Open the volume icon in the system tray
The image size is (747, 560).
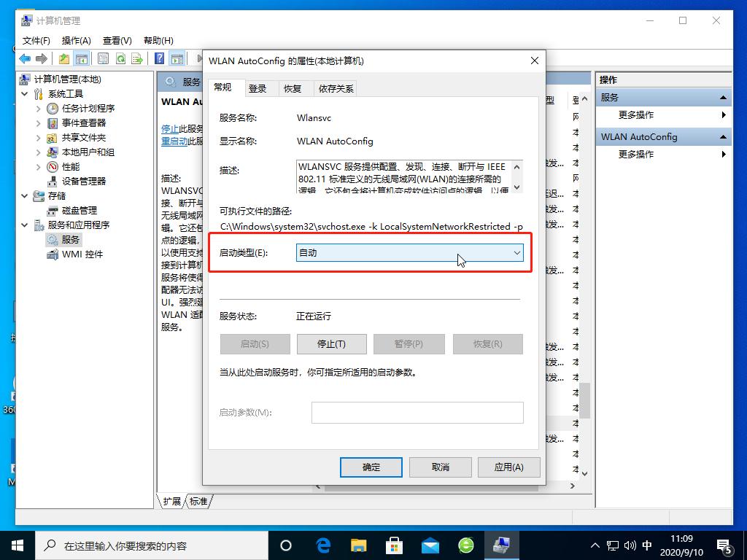click(630, 545)
